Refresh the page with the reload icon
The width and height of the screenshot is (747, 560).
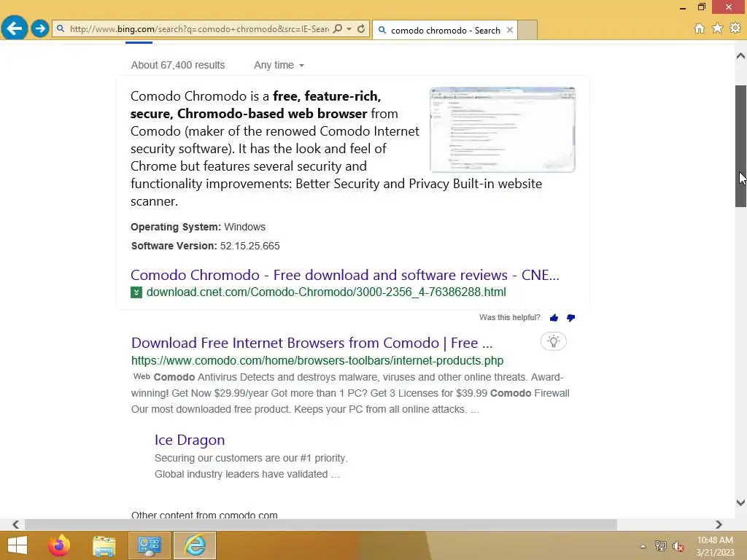pyautogui.click(x=361, y=28)
